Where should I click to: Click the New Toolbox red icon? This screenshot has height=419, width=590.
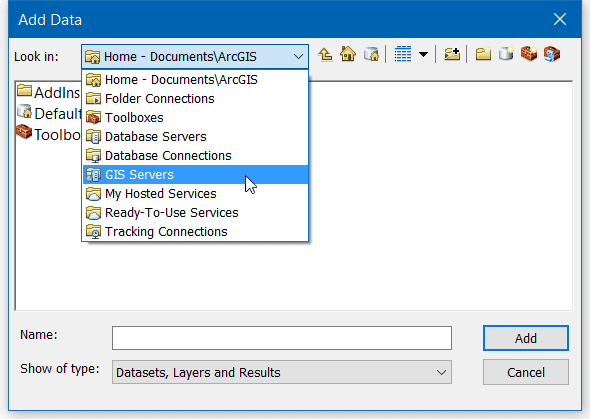point(529,54)
